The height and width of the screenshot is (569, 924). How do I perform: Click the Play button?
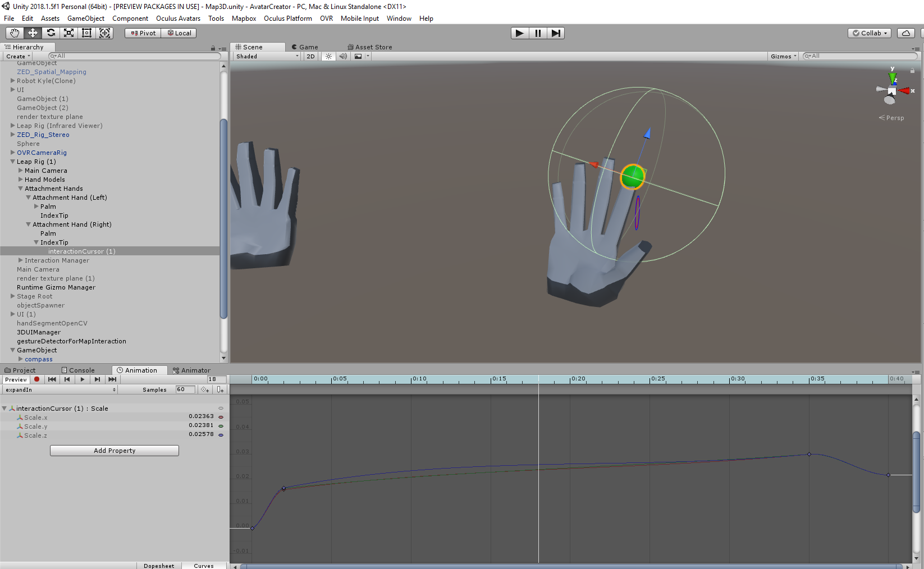[520, 33]
